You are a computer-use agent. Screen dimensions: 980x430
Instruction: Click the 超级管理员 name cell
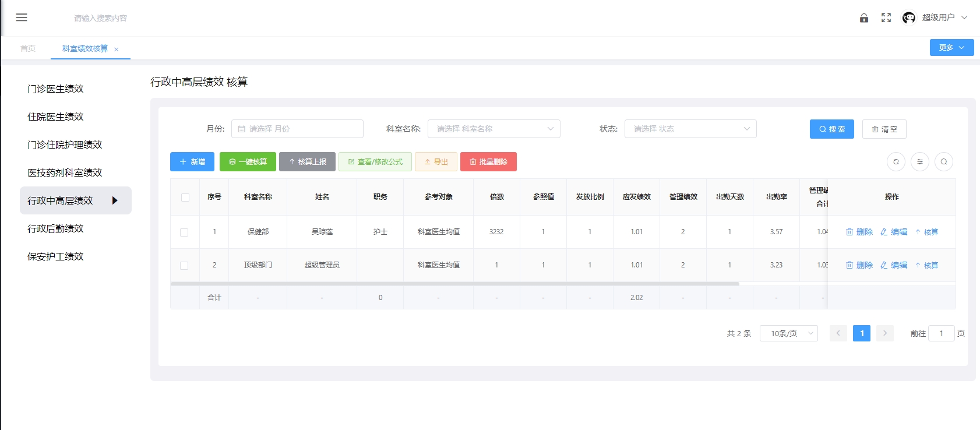tap(322, 265)
